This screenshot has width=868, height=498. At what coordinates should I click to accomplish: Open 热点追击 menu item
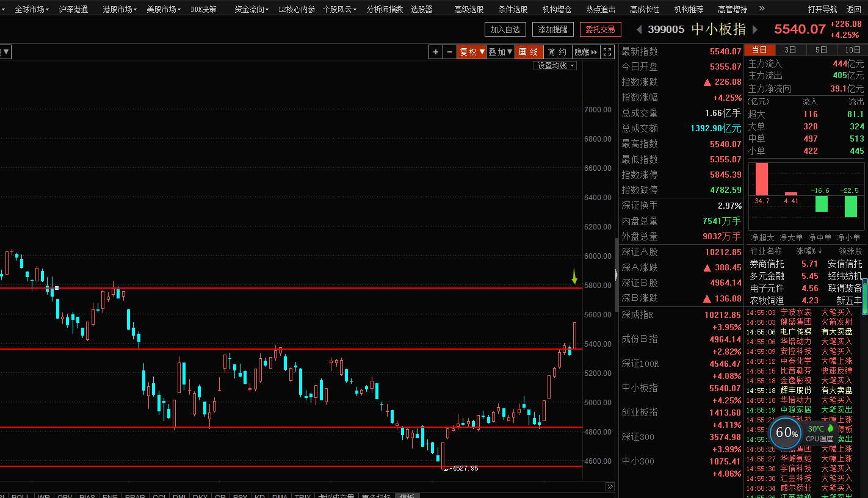pos(601,9)
